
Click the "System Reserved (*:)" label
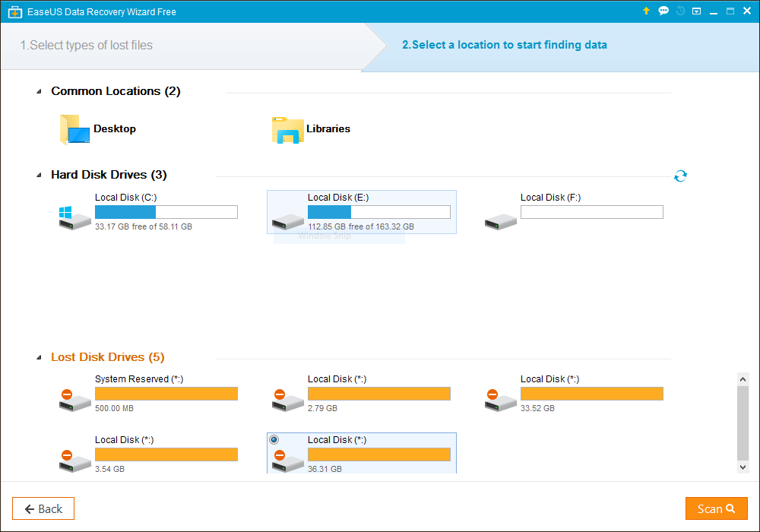(x=139, y=379)
